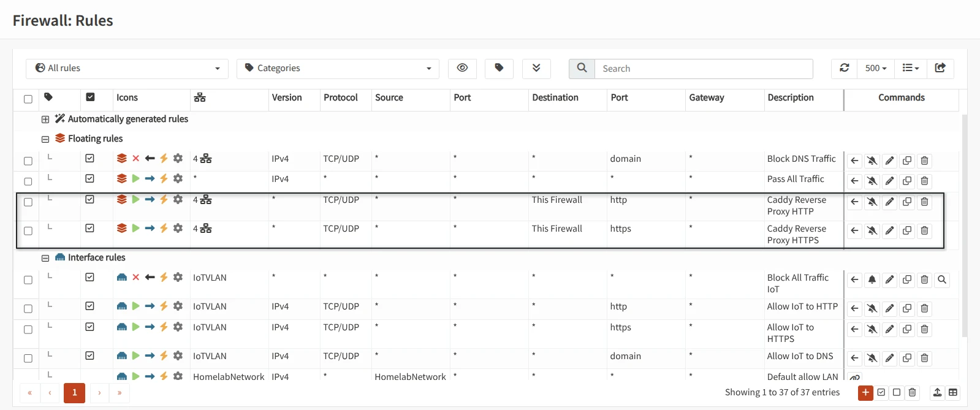Image resolution: width=980 pixels, height=410 pixels.
Task: Refresh the rules grid
Action: 845,68
